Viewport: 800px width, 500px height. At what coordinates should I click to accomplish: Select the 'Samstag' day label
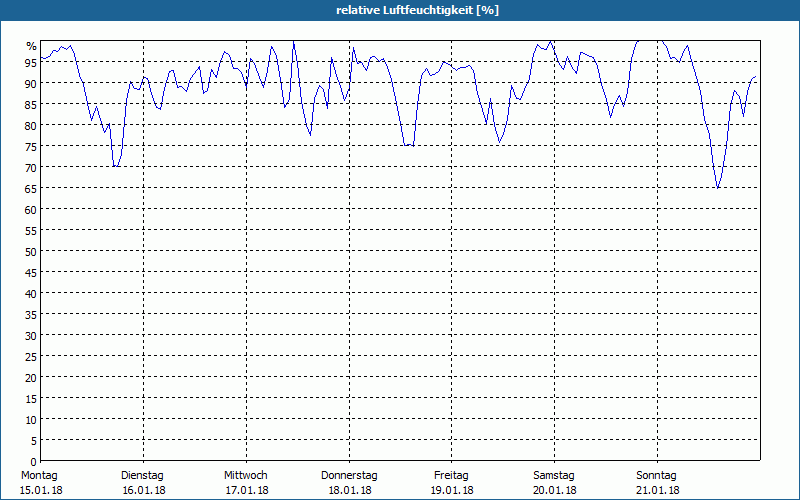[554, 476]
